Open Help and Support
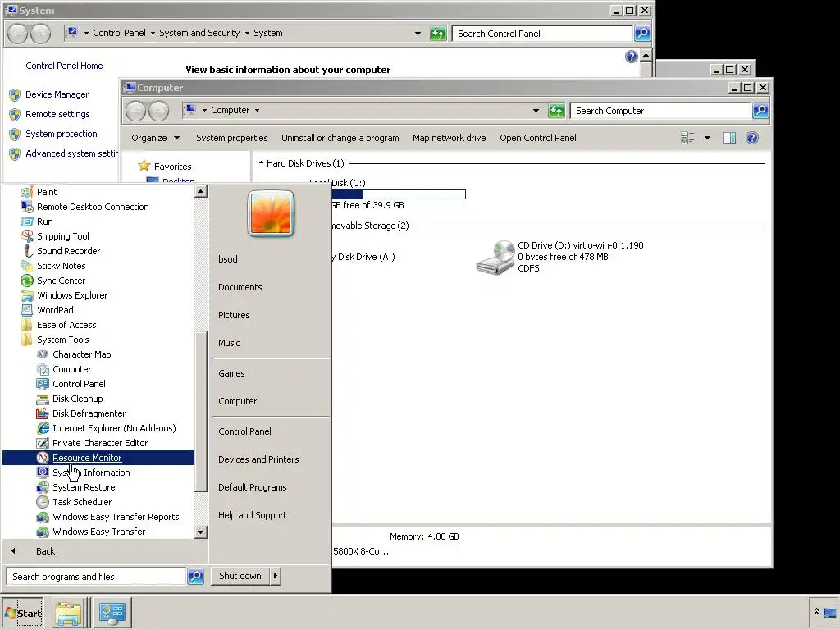 (253, 515)
